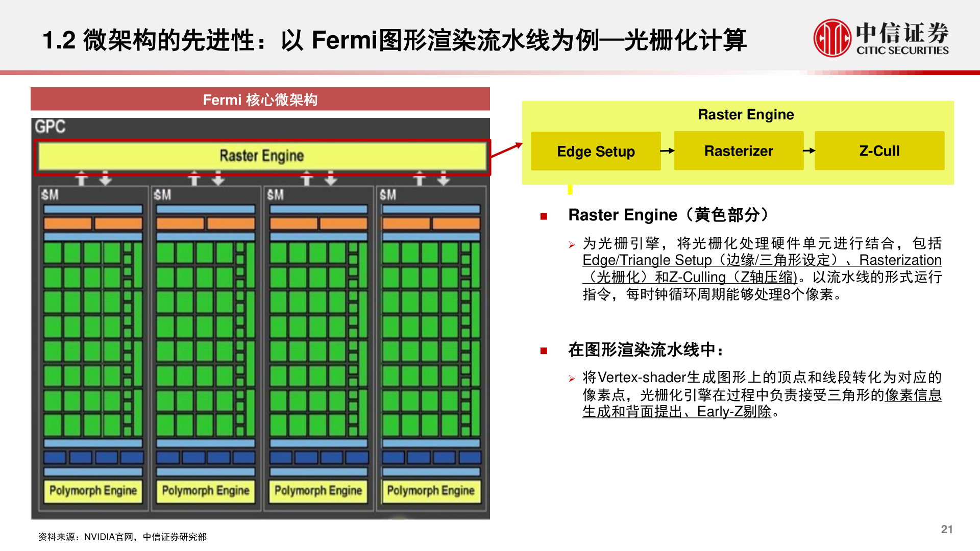
Task: Click the arrow between Rasterizer and Z-Cull
Action: click(x=809, y=151)
